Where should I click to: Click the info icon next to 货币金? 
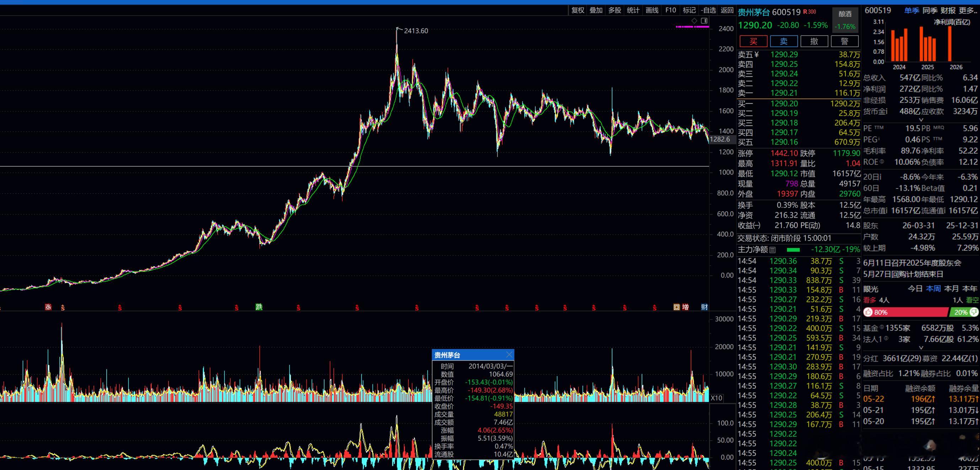pyautogui.click(x=886, y=111)
